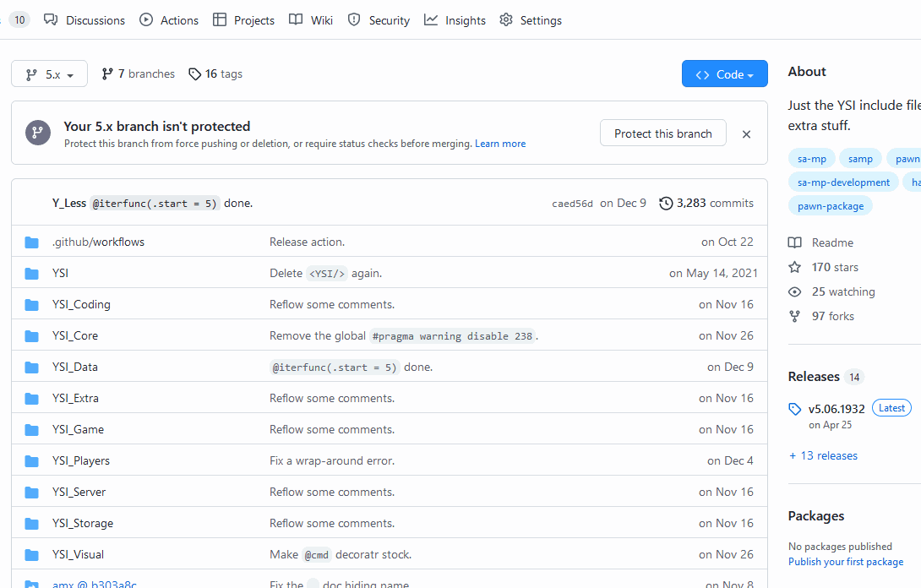The image size is (921, 588).
Task: Show + 13 releases
Action: click(x=823, y=455)
